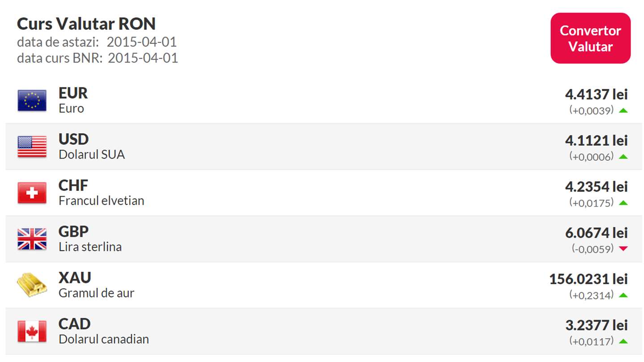The height and width of the screenshot is (362, 644).
Task: Click the United Kingdom flag icon
Action: coord(32,239)
